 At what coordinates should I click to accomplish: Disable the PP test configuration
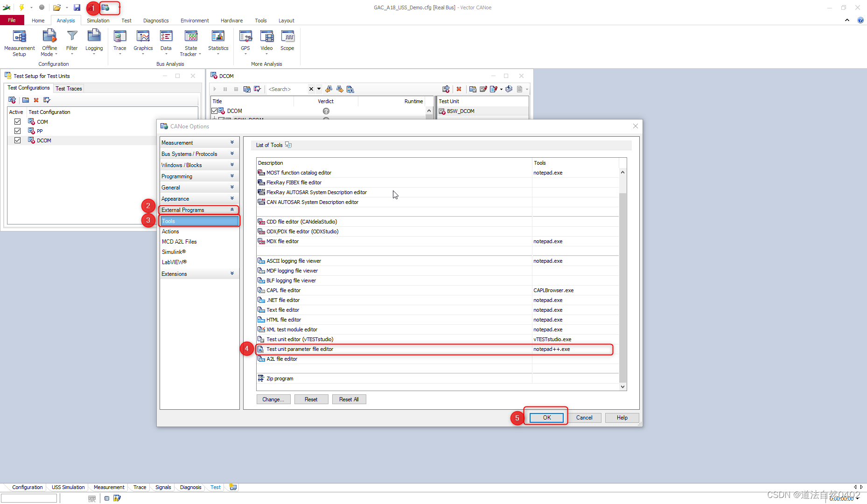17,131
